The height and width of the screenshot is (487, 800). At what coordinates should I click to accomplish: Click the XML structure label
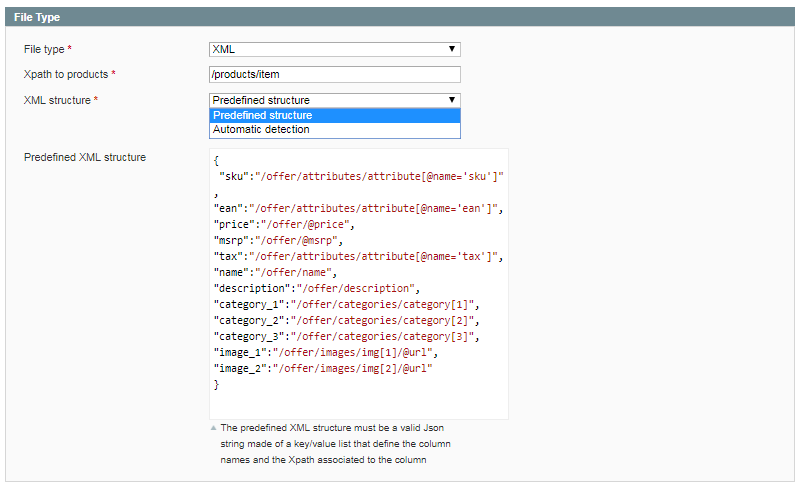click(57, 100)
